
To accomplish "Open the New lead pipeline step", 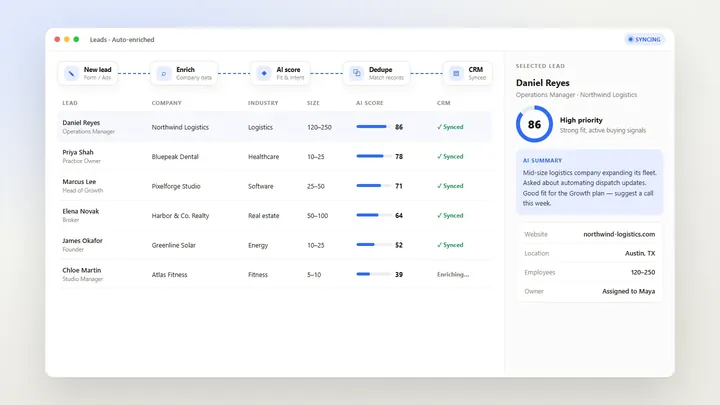I will click(88, 73).
